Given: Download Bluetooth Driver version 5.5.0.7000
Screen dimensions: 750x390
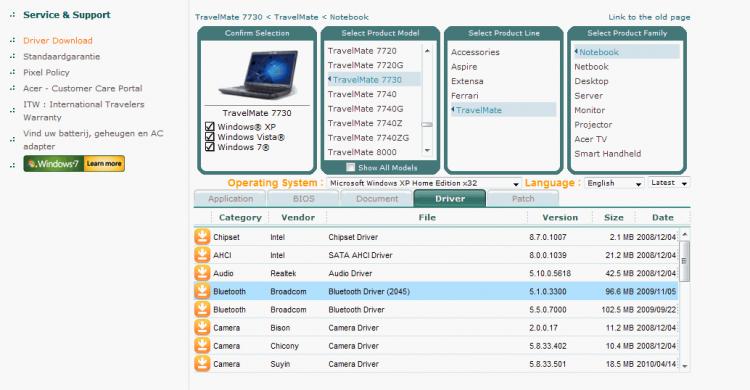Looking at the screenshot, I should (x=202, y=309).
